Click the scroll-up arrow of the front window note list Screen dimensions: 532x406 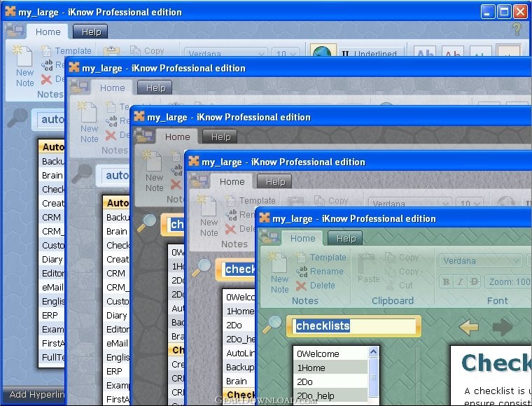[373, 352]
